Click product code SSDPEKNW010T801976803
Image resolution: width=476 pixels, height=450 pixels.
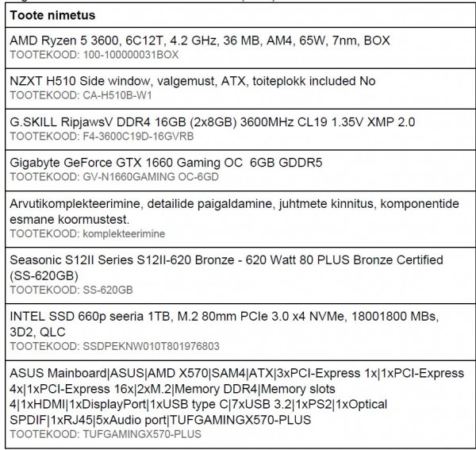(x=151, y=347)
